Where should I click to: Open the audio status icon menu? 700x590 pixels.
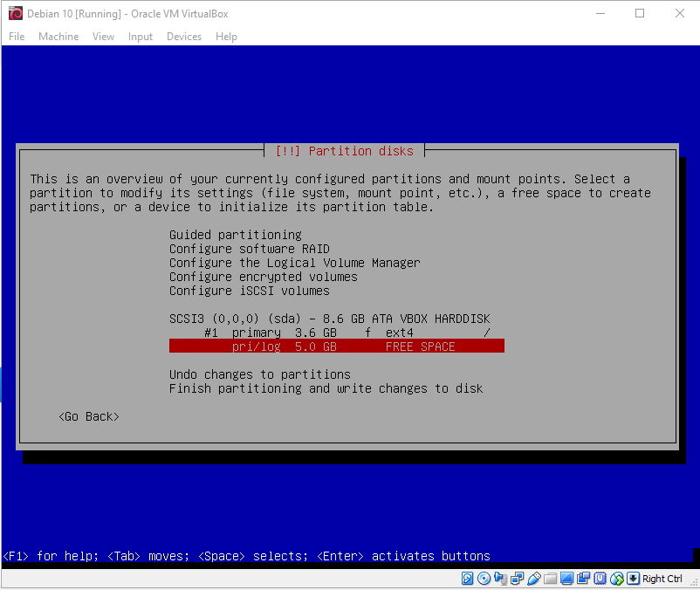tap(500, 579)
